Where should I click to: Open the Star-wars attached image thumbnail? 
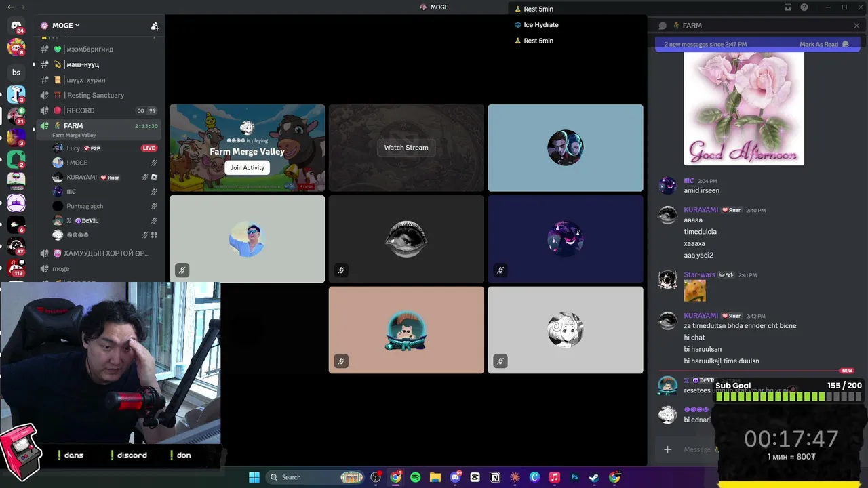694,291
